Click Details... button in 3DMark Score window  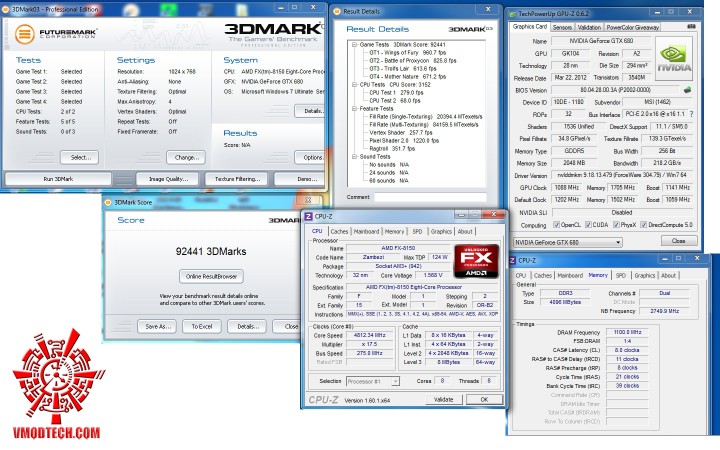click(247, 326)
